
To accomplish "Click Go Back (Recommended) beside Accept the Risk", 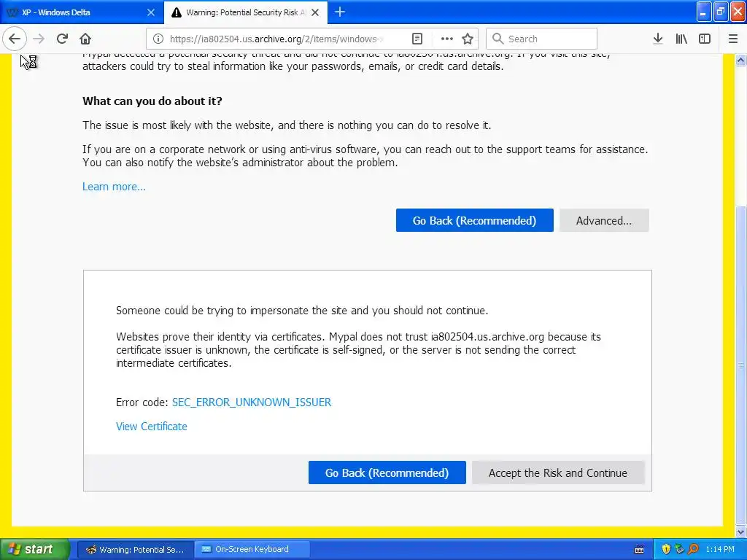I will (387, 472).
